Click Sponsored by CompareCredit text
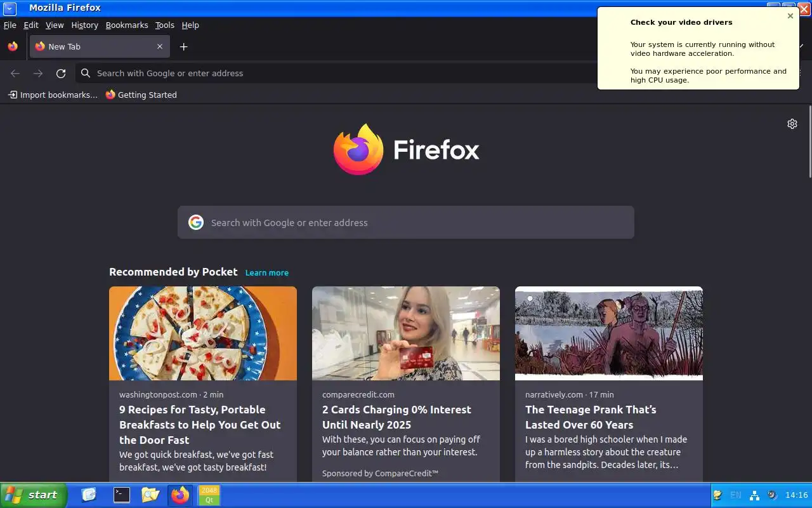Viewport: 812px width, 508px height. (x=380, y=473)
